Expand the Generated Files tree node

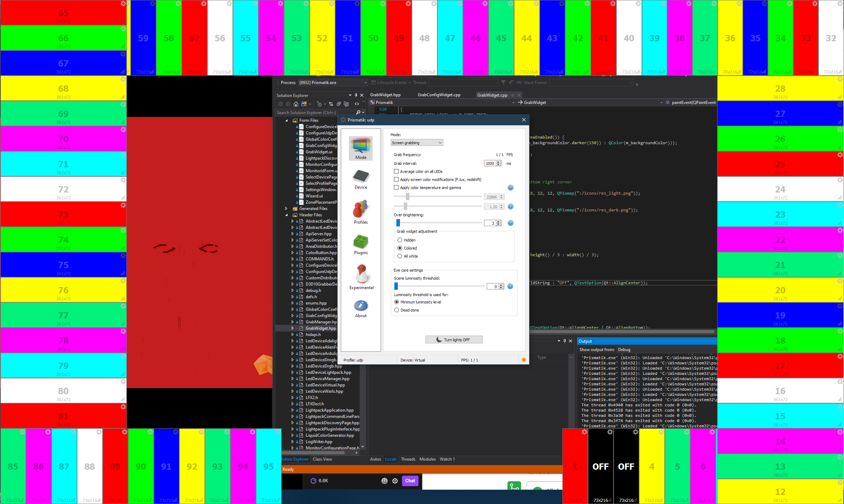(x=286, y=209)
